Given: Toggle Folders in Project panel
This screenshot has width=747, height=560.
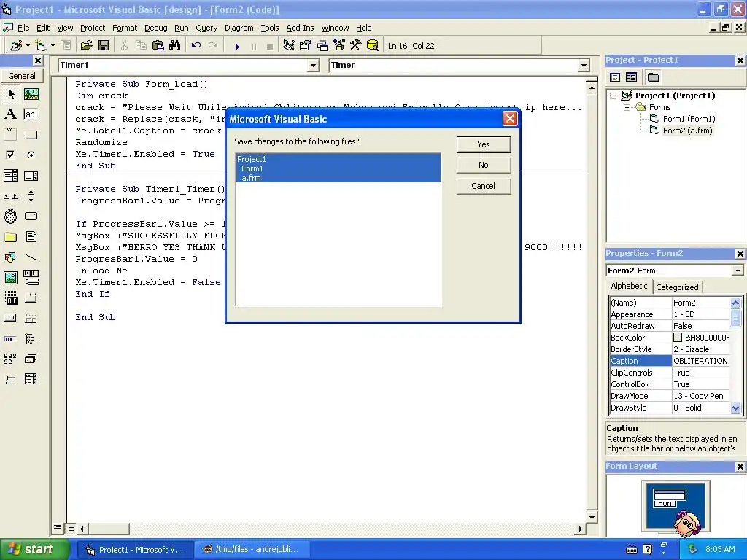Looking at the screenshot, I should pyautogui.click(x=653, y=77).
